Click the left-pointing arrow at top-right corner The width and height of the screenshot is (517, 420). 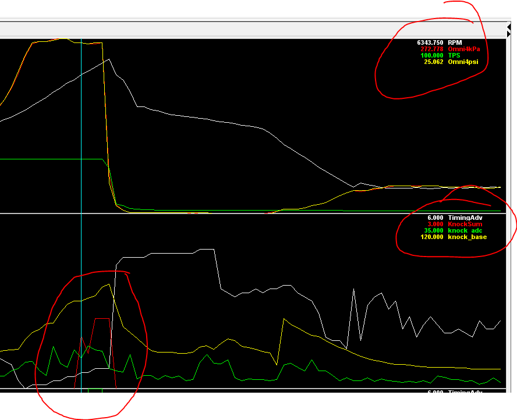[508, 27]
